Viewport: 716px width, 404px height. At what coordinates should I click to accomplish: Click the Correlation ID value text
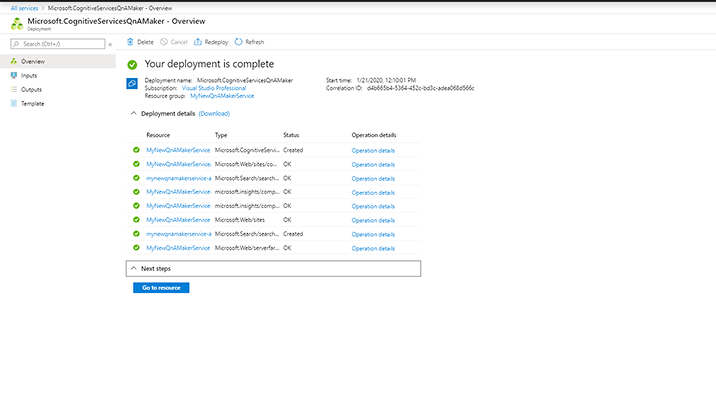tap(421, 88)
